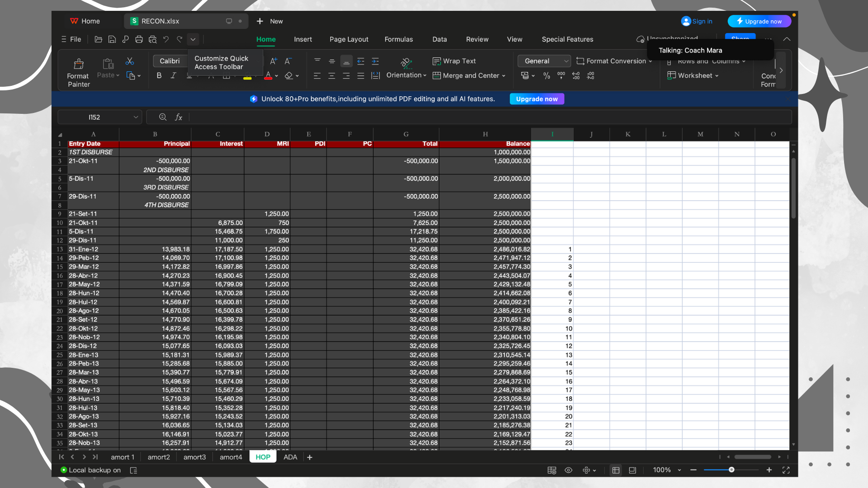Click the Print icon in quick access

coord(139,39)
